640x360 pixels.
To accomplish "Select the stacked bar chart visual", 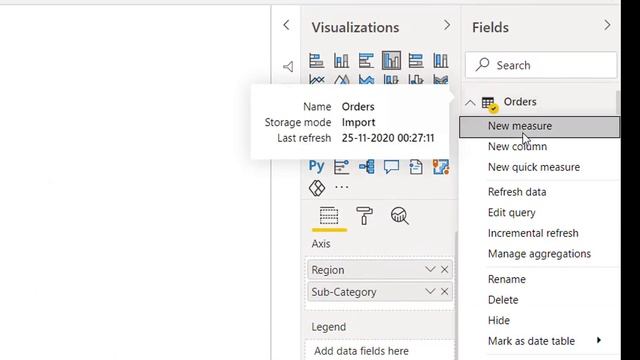I will pos(317,61).
